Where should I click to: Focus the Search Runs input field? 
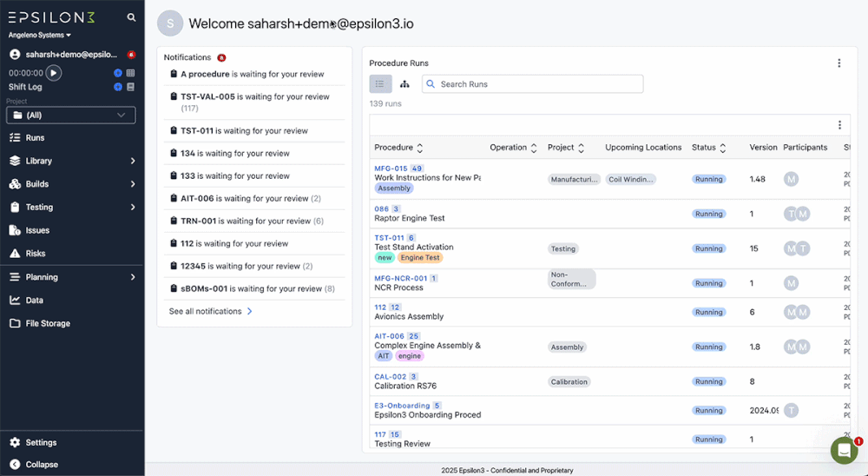(x=533, y=84)
